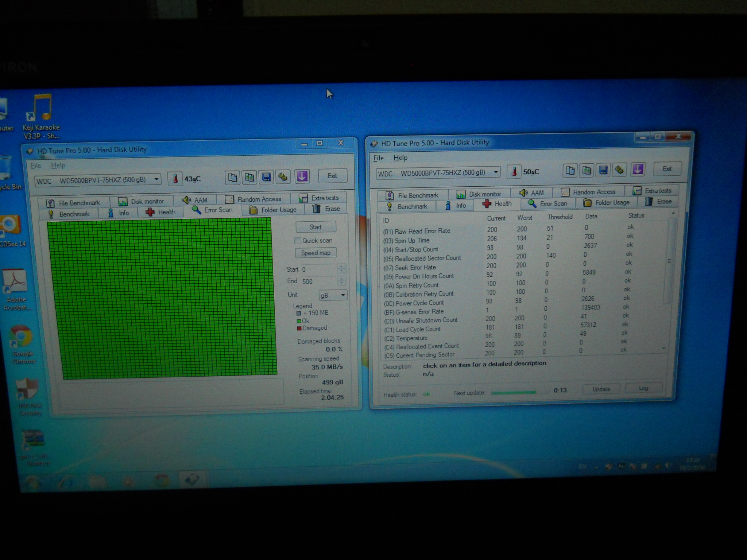Open the Unit gB dropdown
Viewport: 747px width, 560px height.
click(x=343, y=295)
